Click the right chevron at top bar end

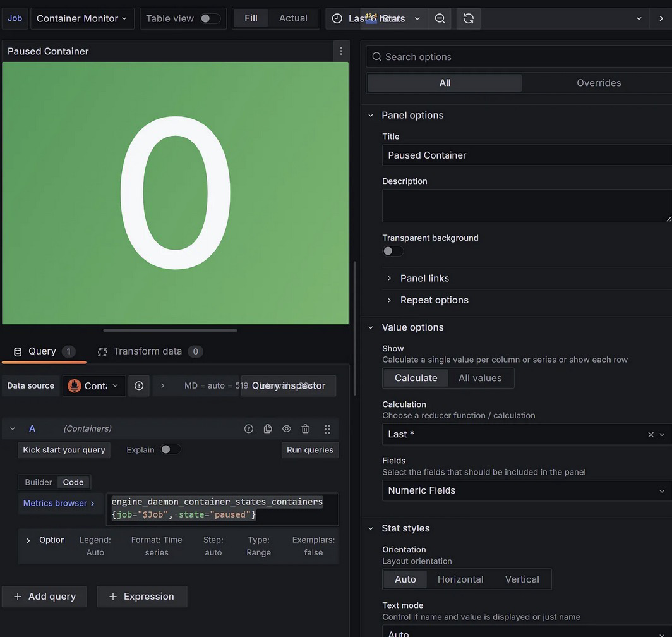tap(661, 18)
